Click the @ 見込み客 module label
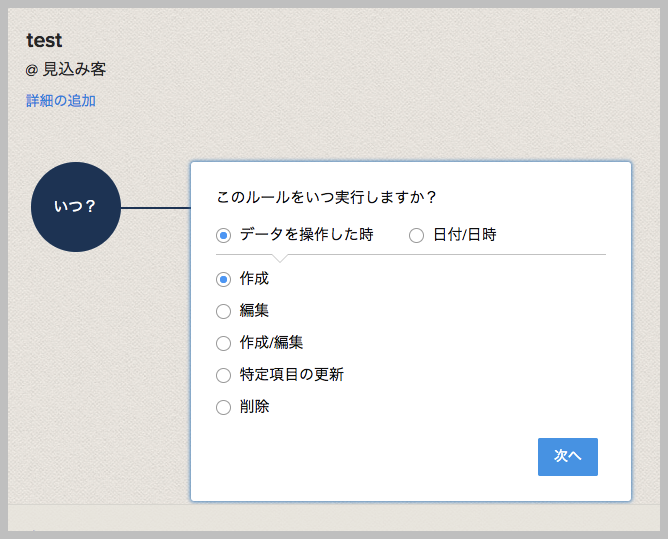The height and width of the screenshot is (539, 668). coord(66,70)
